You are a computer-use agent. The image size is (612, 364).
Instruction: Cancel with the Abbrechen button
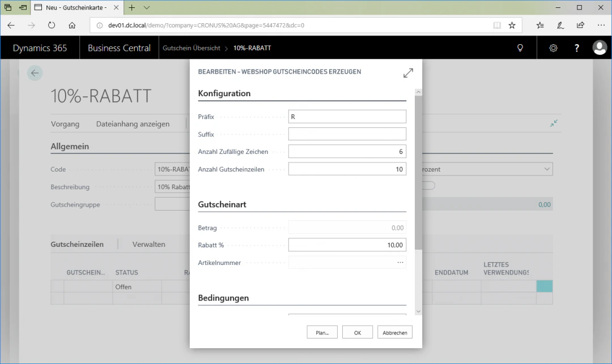(394, 332)
